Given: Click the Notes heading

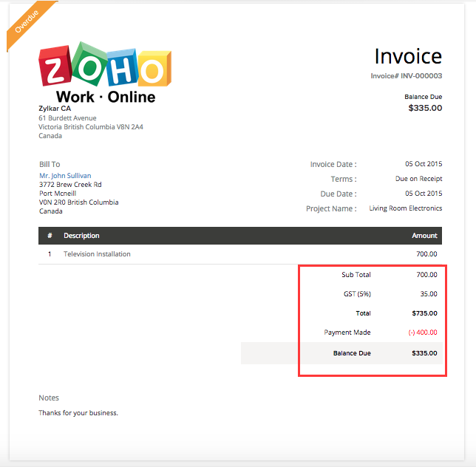Looking at the screenshot, I should pyautogui.click(x=49, y=398).
